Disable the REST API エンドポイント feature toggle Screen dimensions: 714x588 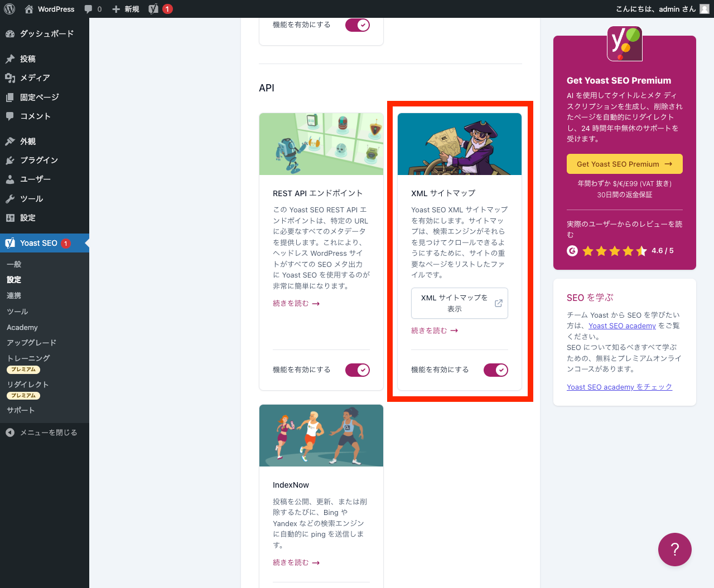click(x=358, y=370)
